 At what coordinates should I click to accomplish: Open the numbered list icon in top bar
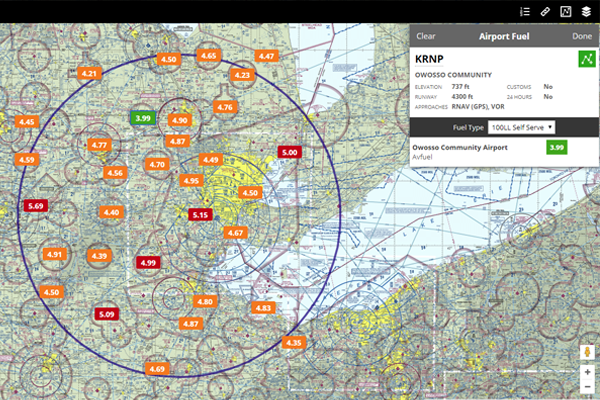[525, 11]
